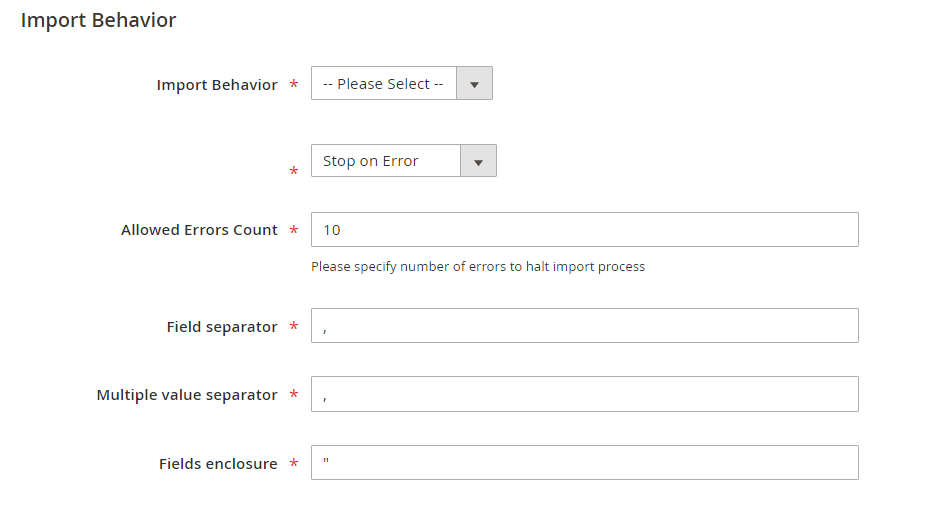The height and width of the screenshot is (509, 952).
Task: Click the "Import Behavior" field label
Action: [x=217, y=84]
